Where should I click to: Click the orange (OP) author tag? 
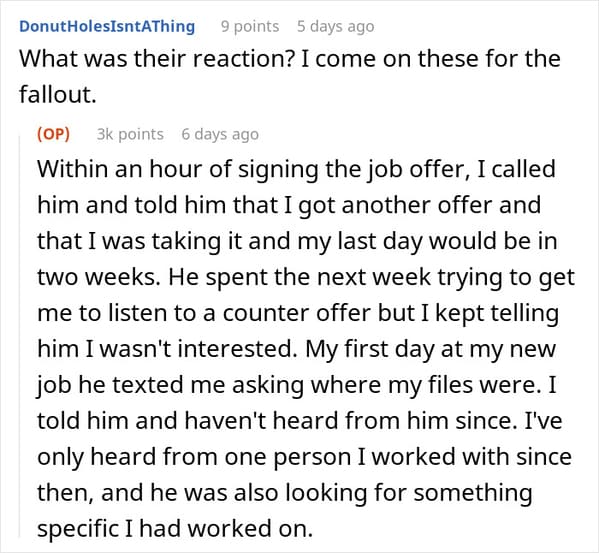(53, 134)
